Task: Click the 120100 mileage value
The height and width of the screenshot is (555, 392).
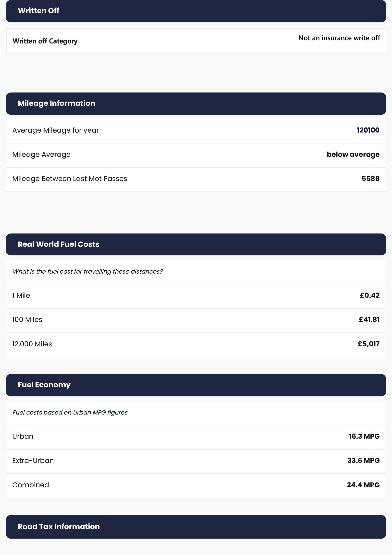Action: (368, 130)
